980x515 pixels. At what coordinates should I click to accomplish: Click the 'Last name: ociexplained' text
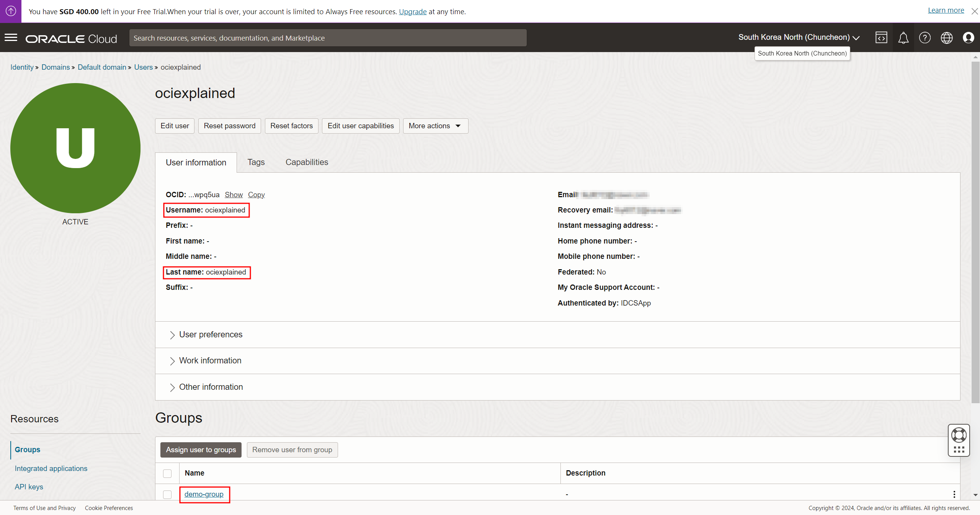206,272
